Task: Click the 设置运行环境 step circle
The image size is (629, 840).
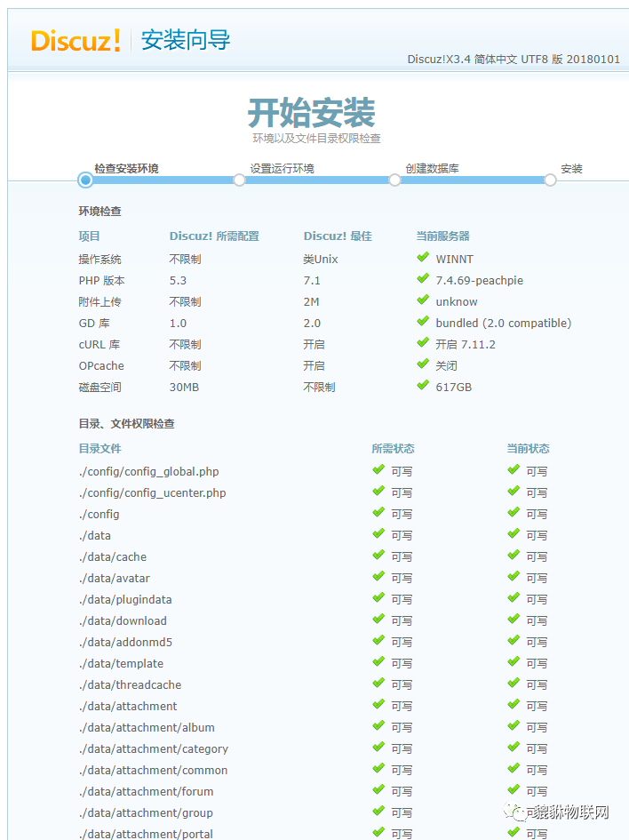Action: (239, 180)
